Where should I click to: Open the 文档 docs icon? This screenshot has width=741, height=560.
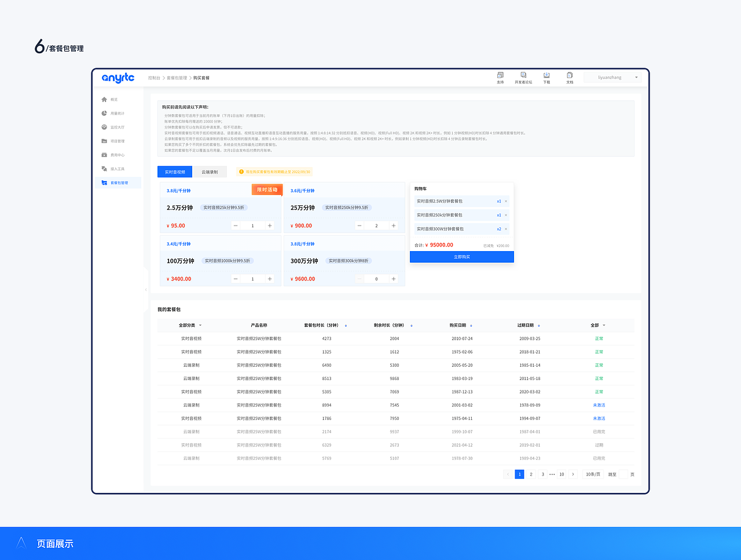[570, 75]
